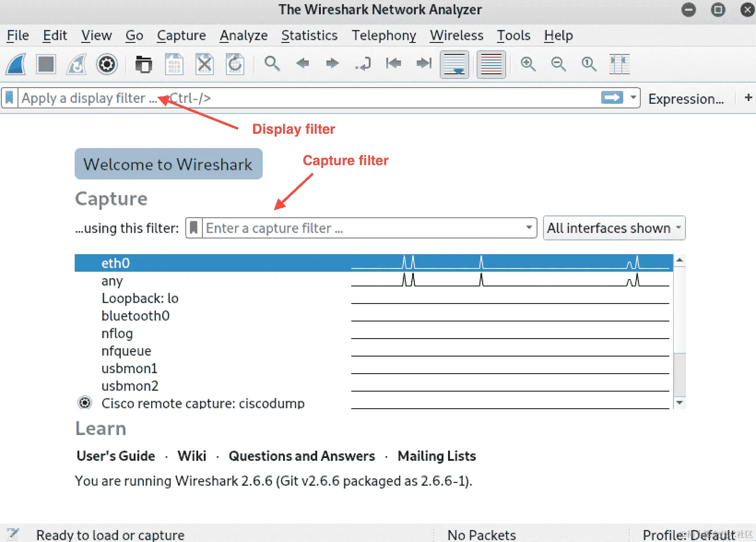The width and height of the screenshot is (756, 542).
Task: Toggle packet list colorization
Action: pyautogui.click(x=491, y=65)
